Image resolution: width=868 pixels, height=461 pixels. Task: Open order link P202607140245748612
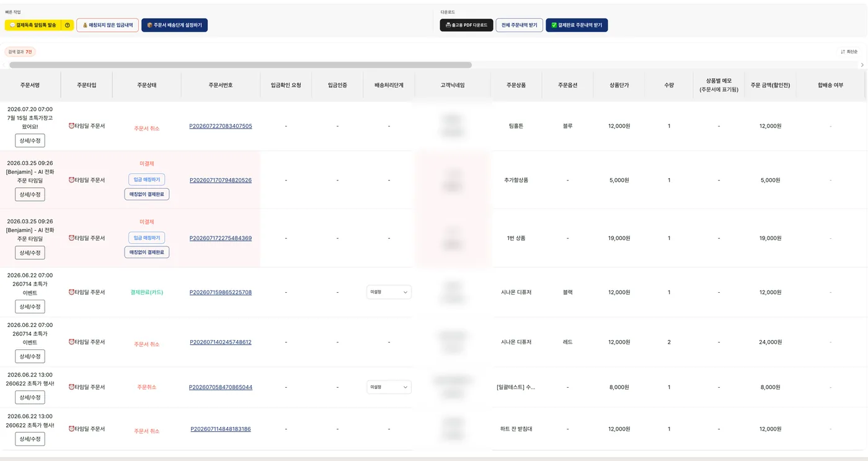click(221, 342)
